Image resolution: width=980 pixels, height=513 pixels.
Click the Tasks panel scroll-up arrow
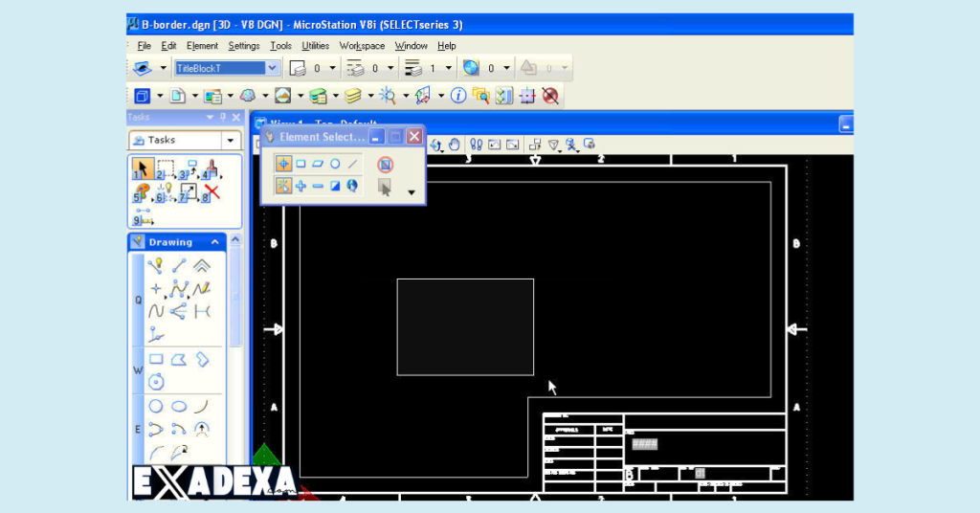click(x=235, y=240)
